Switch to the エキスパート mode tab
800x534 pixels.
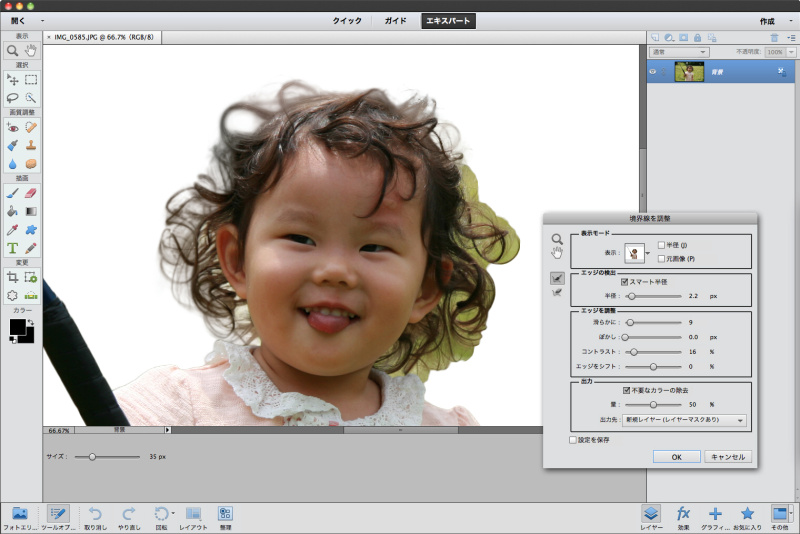pos(448,21)
